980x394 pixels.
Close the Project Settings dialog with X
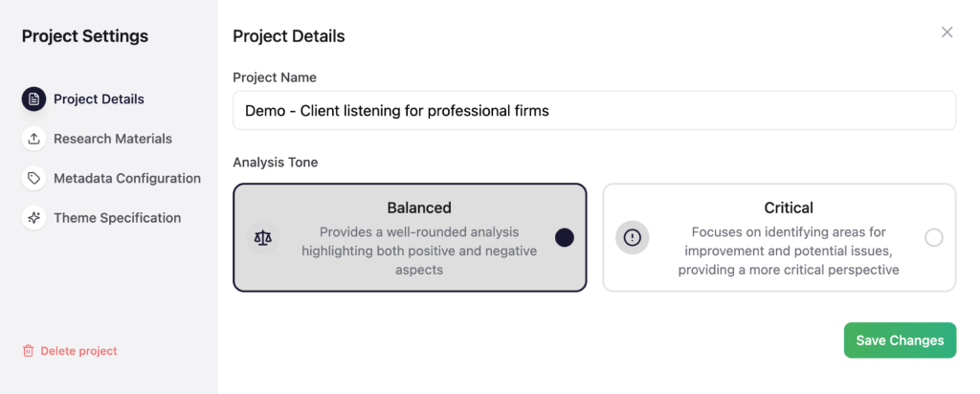click(947, 33)
